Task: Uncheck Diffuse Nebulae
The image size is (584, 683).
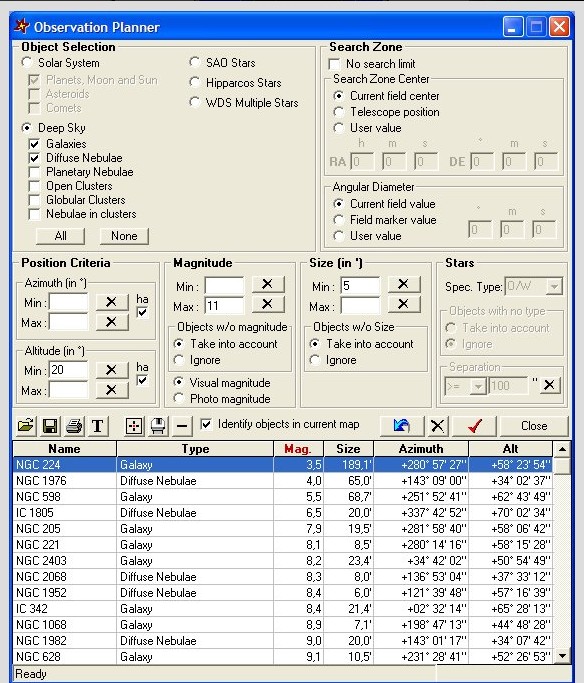Action: [34, 158]
